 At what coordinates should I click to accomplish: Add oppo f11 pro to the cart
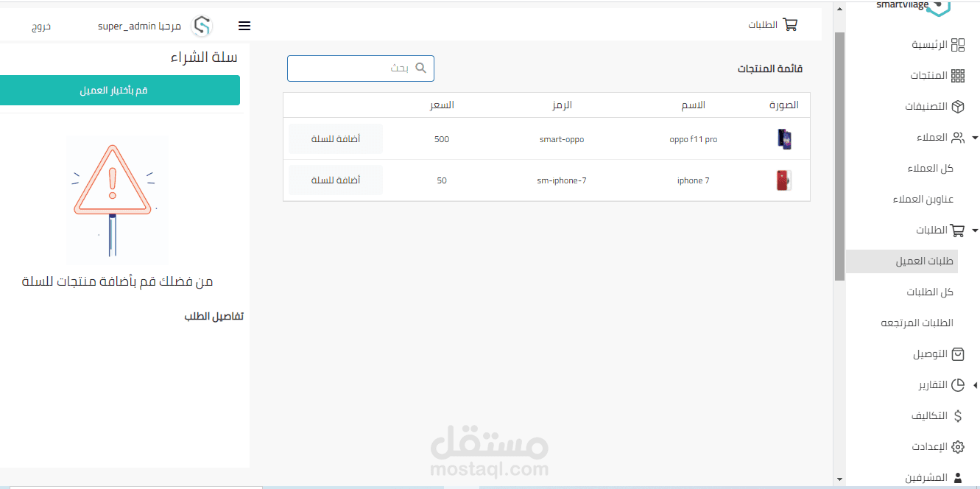pos(335,138)
